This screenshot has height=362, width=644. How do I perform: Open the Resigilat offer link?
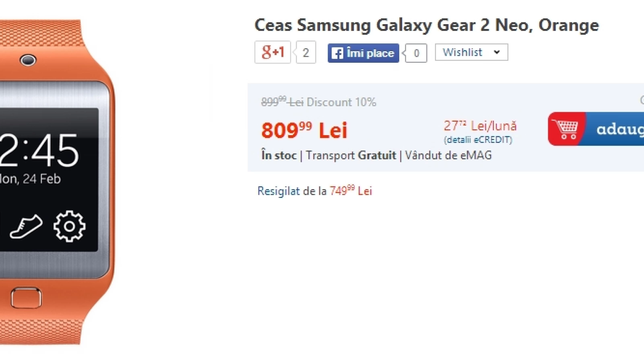(279, 191)
